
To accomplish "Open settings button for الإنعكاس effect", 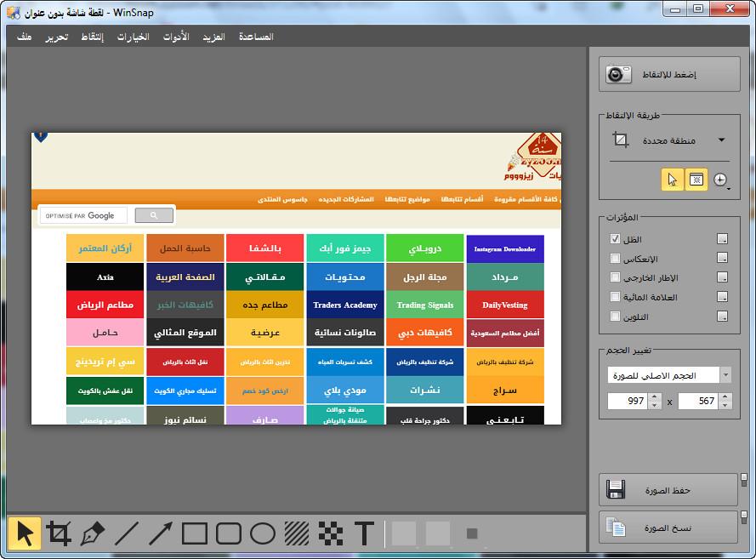I will 722,258.
